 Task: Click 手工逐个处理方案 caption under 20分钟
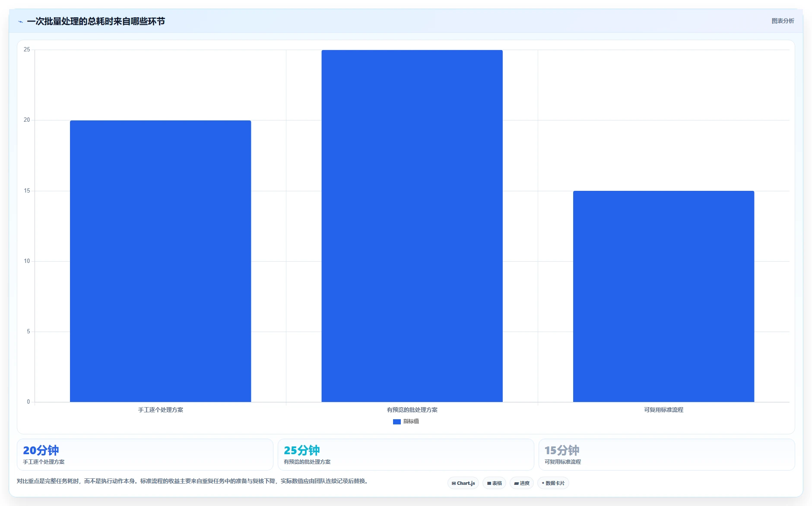pos(44,462)
